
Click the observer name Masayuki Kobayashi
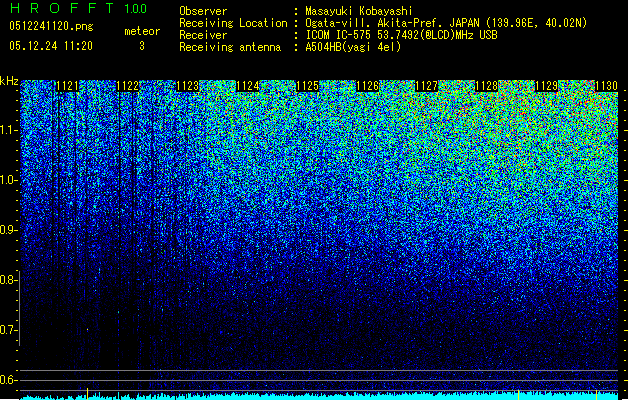coord(359,11)
